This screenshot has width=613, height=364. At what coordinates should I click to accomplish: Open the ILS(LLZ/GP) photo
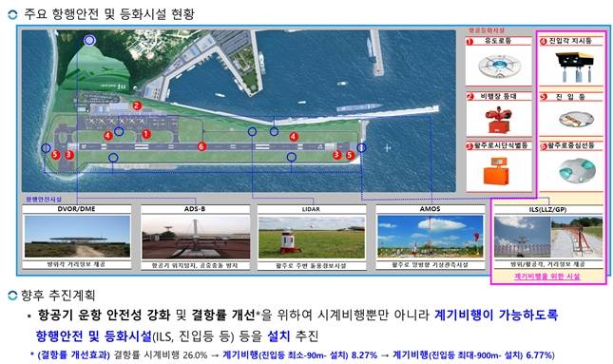point(548,237)
